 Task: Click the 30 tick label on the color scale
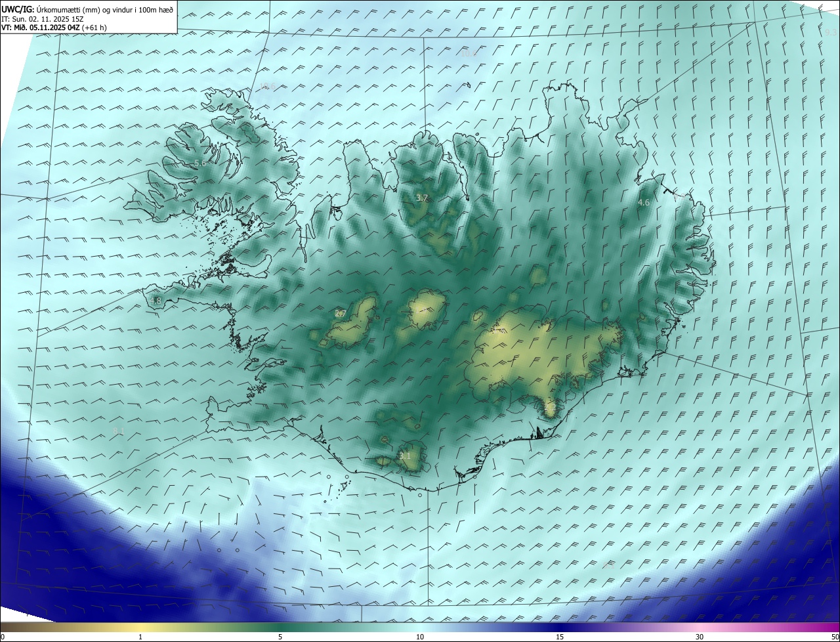(x=700, y=637)
